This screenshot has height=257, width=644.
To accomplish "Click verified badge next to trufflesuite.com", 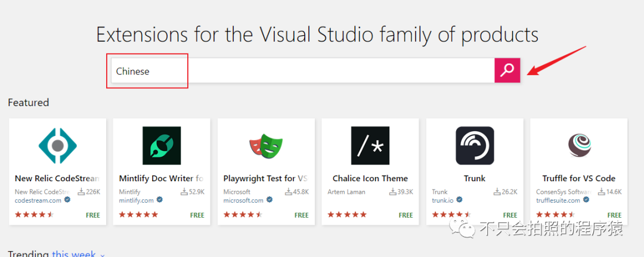I will (x=587, y=200).
